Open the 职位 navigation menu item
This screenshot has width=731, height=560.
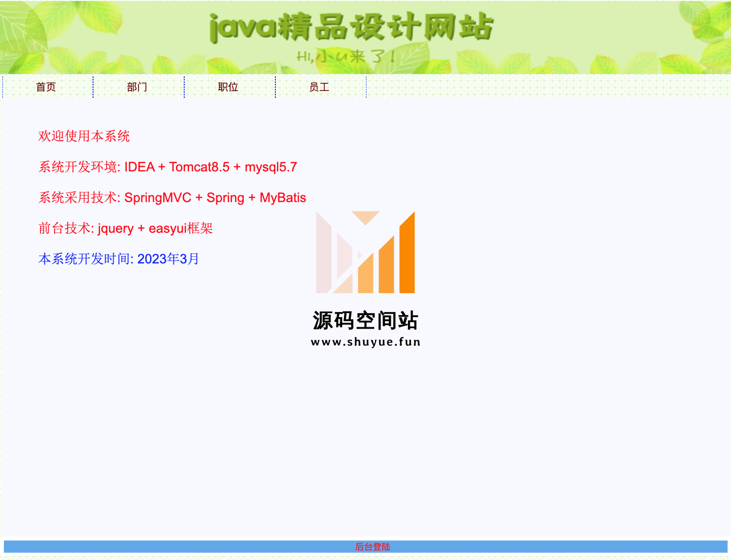coord(229,87)
